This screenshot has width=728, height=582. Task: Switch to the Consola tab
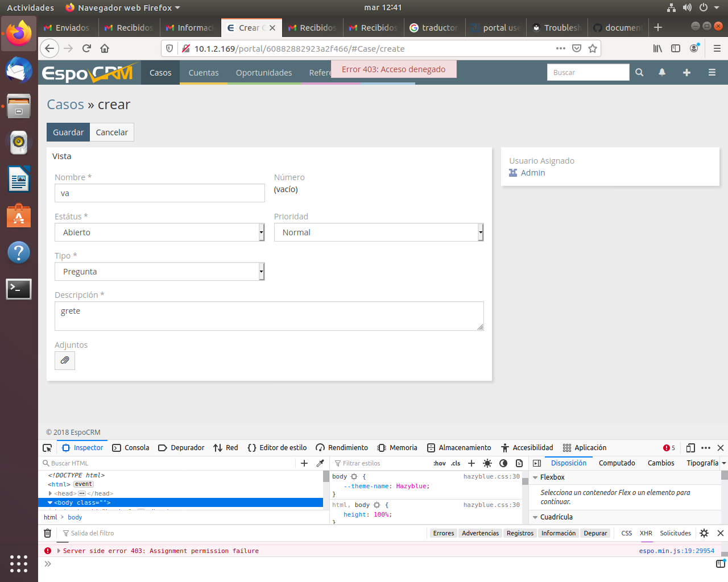point(131,448)
